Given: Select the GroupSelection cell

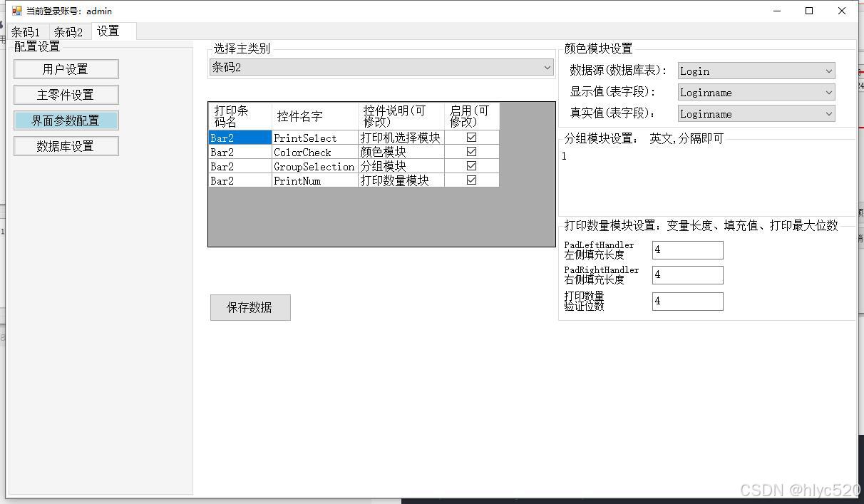Looking at the screenshot, I should click(x=315, y=166).
